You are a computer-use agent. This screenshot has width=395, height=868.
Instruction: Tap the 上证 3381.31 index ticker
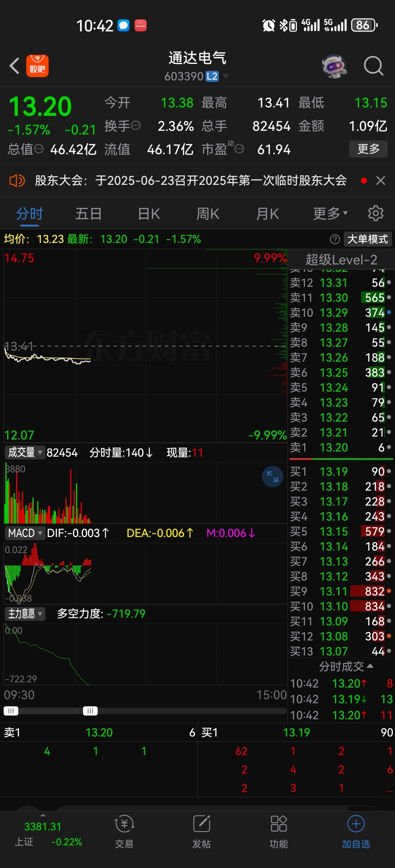click(48, 834)
